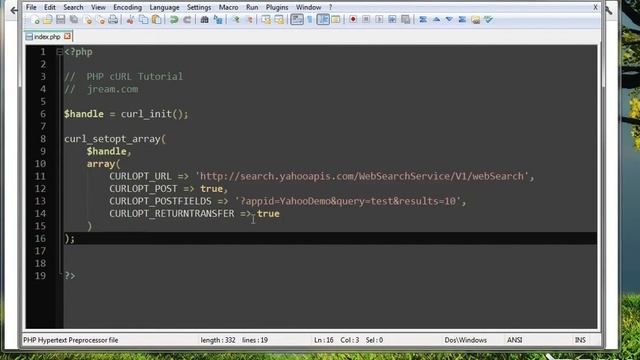Click the yellow folder plugin icon on toolbar
The image size is (640, 360).
(x=476, y=20)
